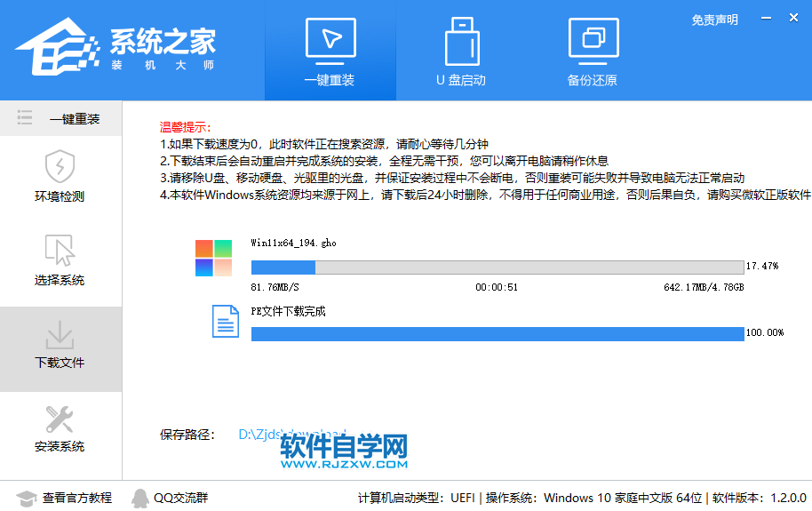Click the 17.47% progress value
The width and height of the screenshot is (812, 511).
(762, 266)
